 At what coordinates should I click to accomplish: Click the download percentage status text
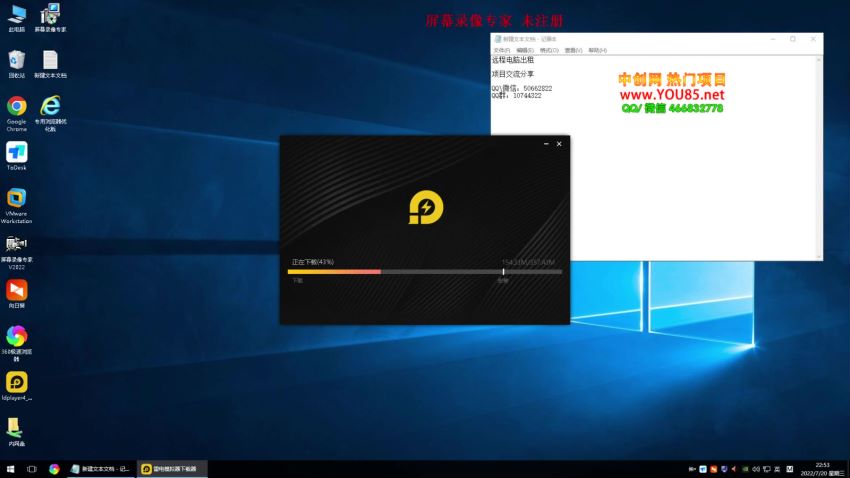[x=313, y=262]
